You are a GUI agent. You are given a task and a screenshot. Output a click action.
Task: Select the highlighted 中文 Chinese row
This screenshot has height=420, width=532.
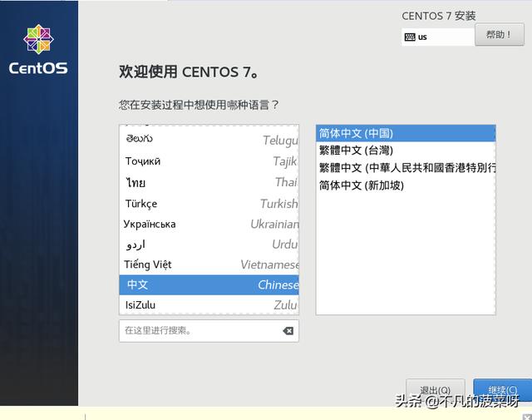click(209, 285)
